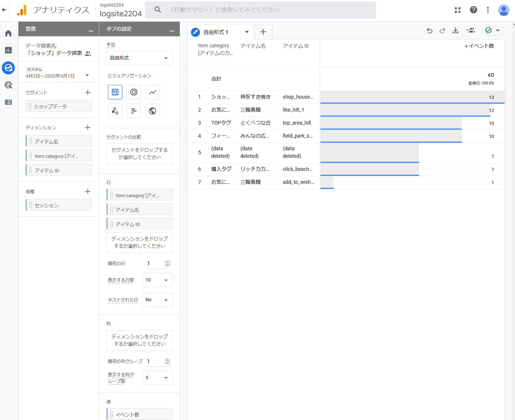Open the Advertising icon in the sidebar
Viewport: 515px width, 420px height.
[8, 85]
